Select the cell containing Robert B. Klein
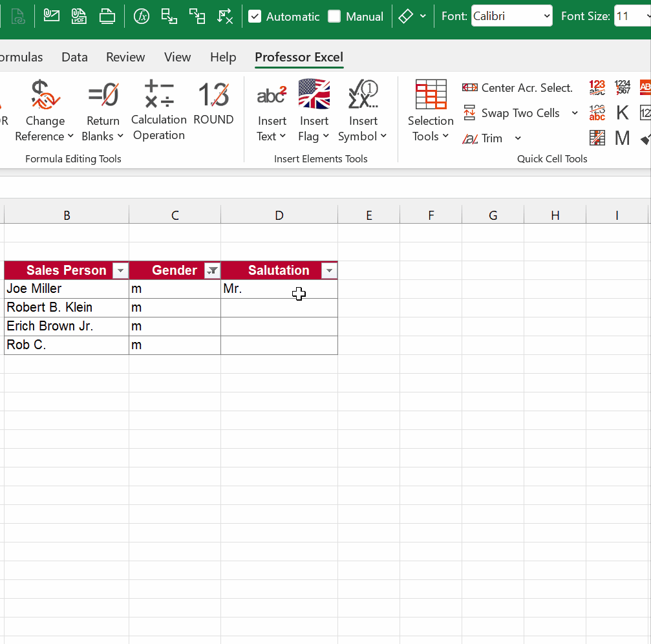This screenshot has width=651, height=644. point(66,308)
